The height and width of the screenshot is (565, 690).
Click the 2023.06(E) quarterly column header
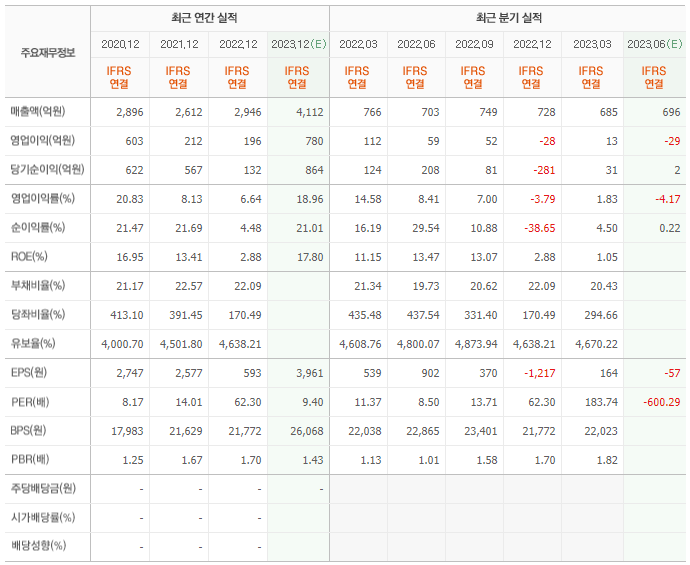coord(654,44)
